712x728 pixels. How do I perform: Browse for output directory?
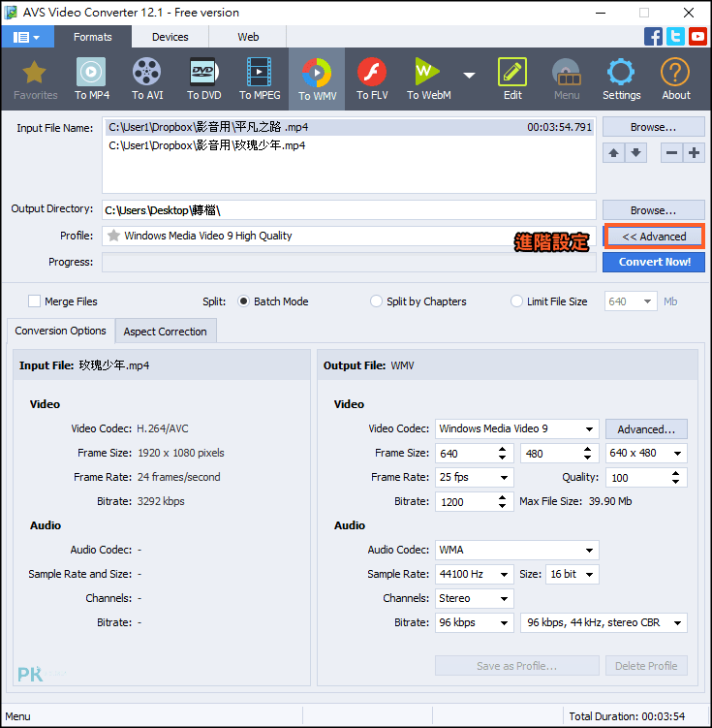(x=654, y=210)
